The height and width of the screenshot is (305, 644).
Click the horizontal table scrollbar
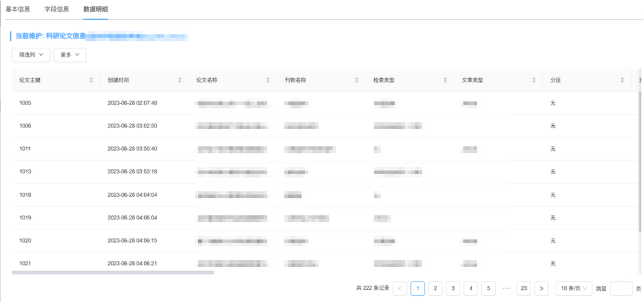pos(113,272)
